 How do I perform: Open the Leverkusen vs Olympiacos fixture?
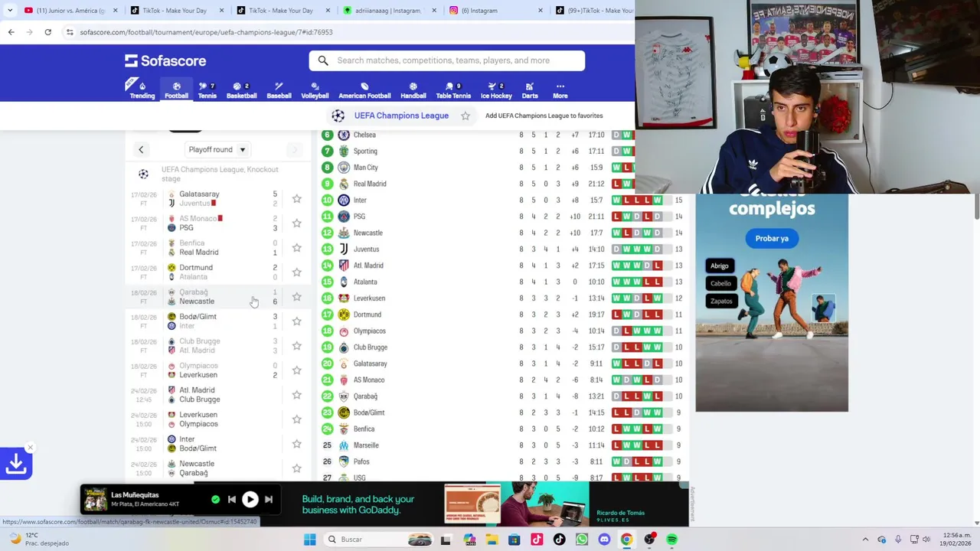pos(218,419)
